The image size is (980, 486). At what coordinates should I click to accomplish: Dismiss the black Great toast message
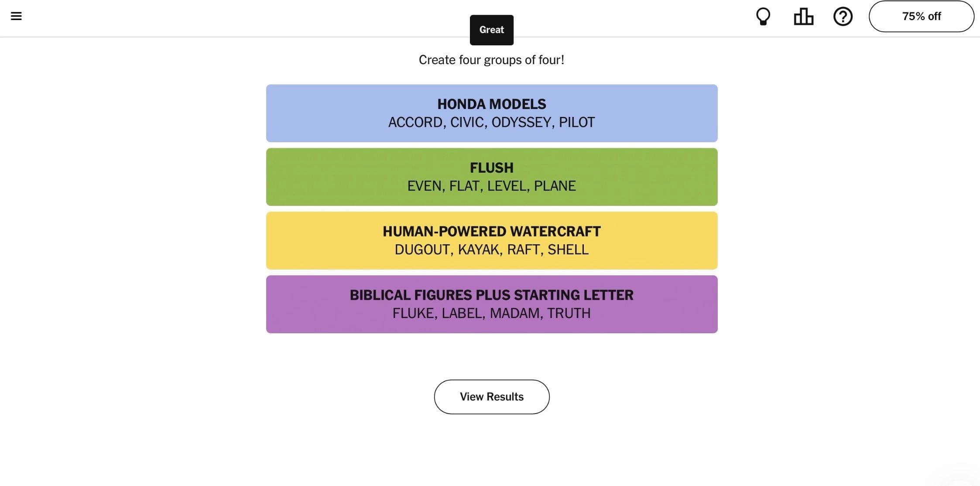click(491, 30)
